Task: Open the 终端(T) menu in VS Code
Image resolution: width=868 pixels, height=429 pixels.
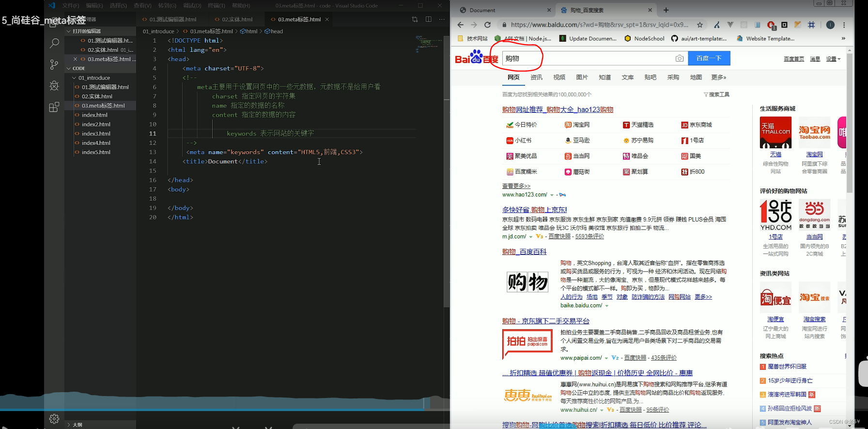Action: (217, 5)
